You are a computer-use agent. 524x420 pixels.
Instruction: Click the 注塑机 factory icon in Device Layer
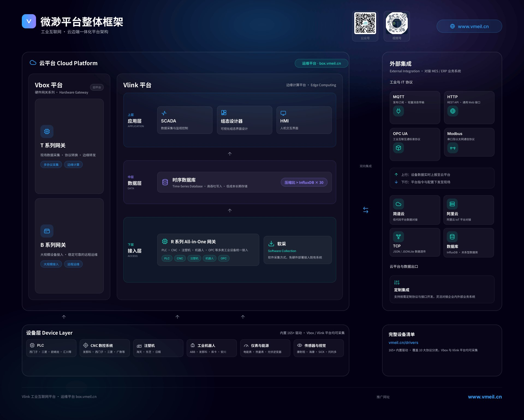pyautogui.click(x=139, y=346)
